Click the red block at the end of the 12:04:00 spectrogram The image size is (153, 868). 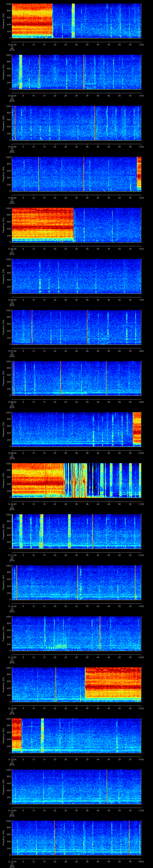139,174
